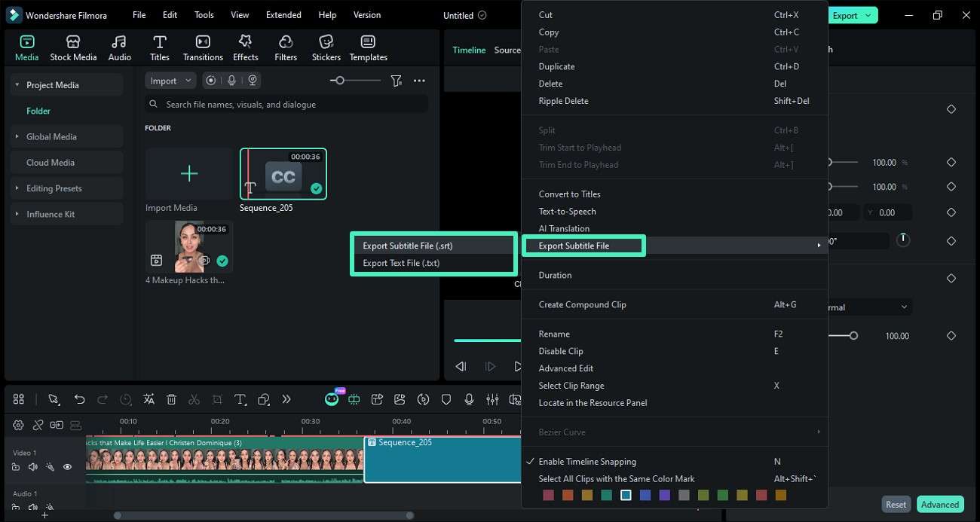Open timeline settings gear icon

[x=18, y=426]
